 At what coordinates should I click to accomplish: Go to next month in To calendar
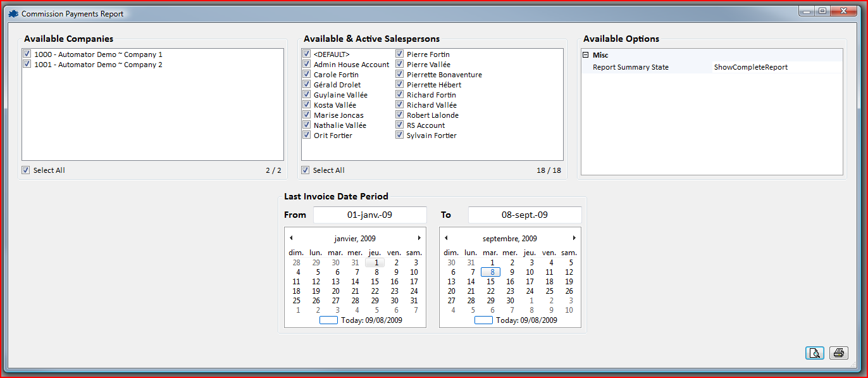pyautogui.click(x=574, y=238)
